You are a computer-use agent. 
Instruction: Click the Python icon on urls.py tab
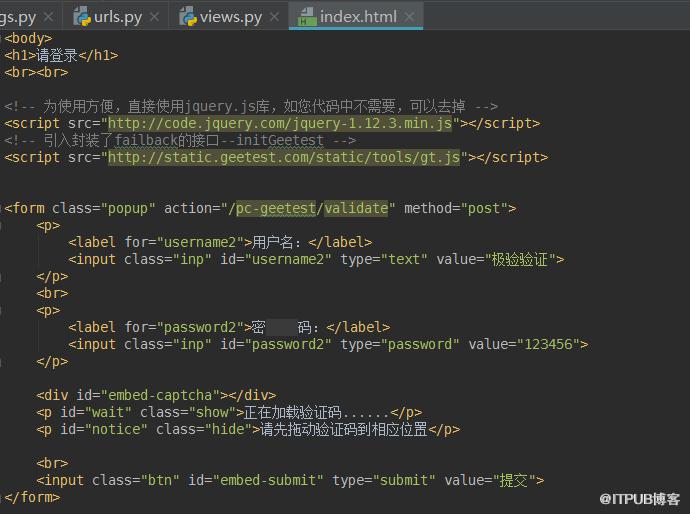82,16
